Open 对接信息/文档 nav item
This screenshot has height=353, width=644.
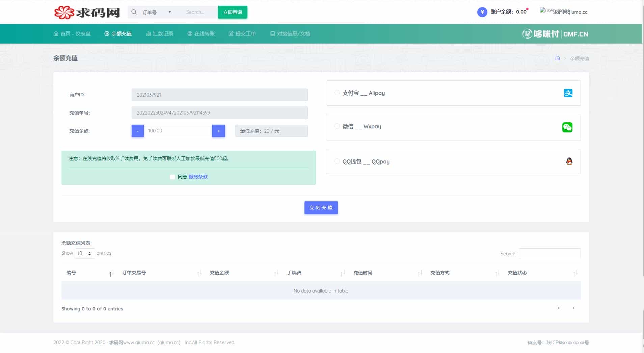[290, 34]
